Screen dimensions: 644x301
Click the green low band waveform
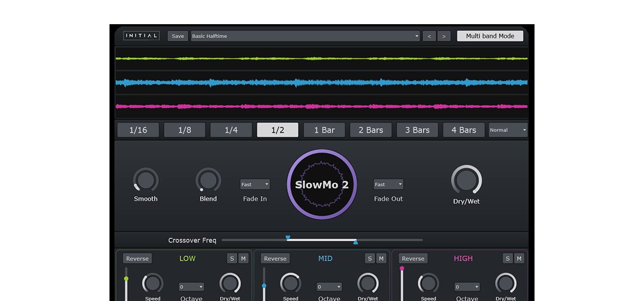tap(321, 58)
